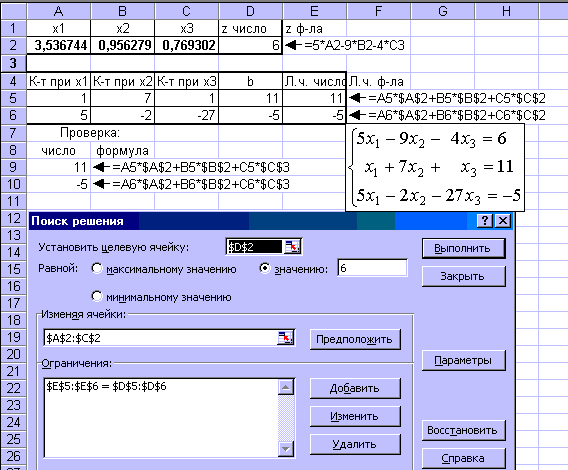568x470 pixels.
Task: Click cell D1 labeled z число
Action: 250,28
